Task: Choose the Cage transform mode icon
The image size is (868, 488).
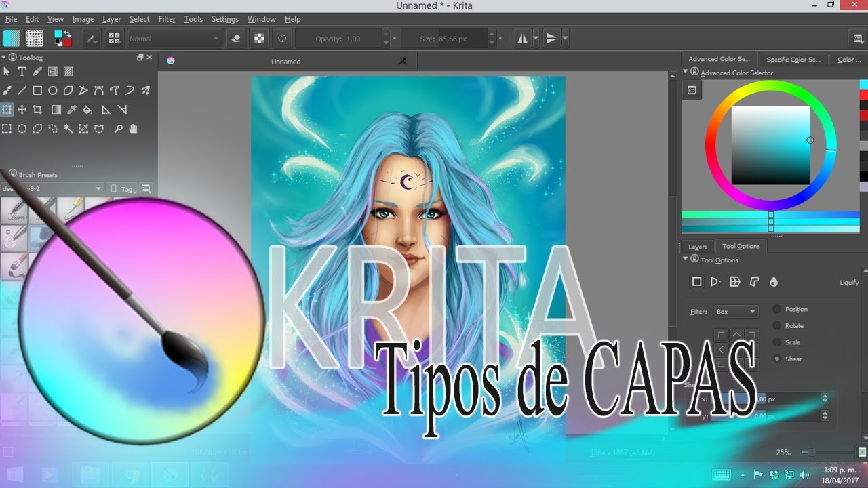Action: (754, 281)
